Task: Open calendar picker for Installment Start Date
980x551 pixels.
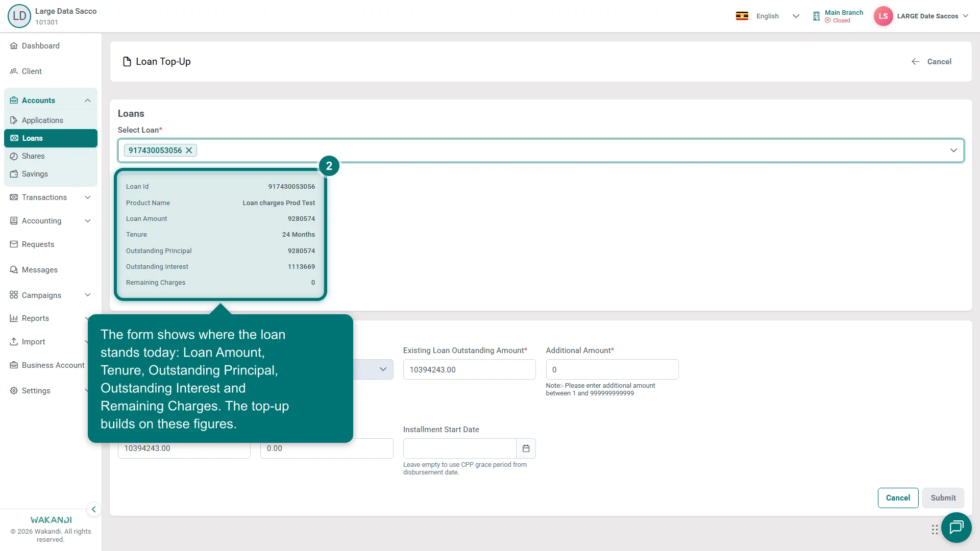Action: click(x=526, y=448)
